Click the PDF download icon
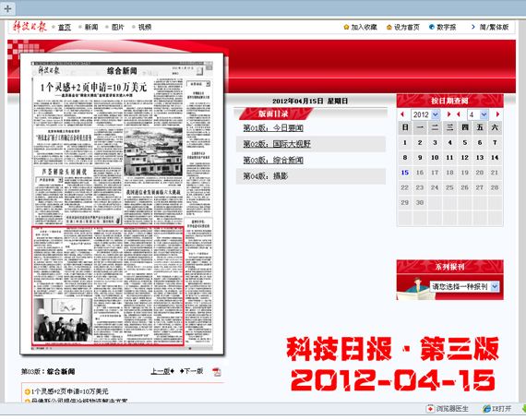The image size is (526, 420). (x=217, y=371)
